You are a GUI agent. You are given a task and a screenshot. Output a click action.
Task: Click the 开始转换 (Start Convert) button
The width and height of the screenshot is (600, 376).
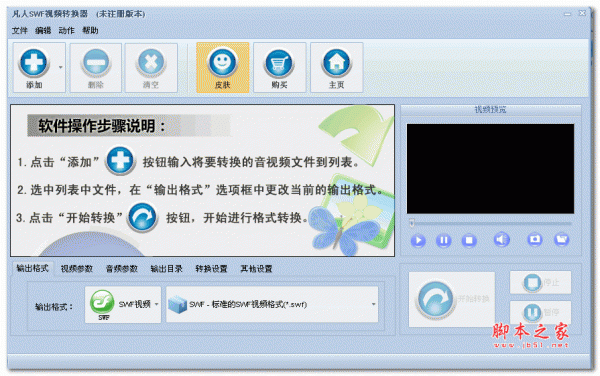(x=452, y=299)
